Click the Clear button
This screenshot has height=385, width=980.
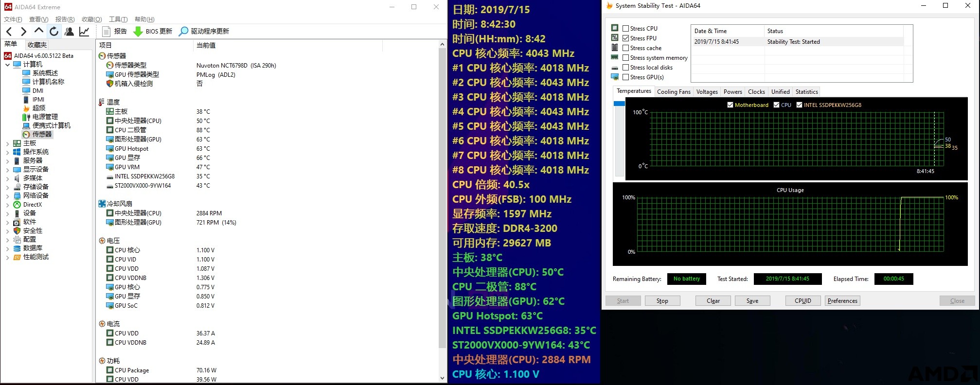click(713, 301)
